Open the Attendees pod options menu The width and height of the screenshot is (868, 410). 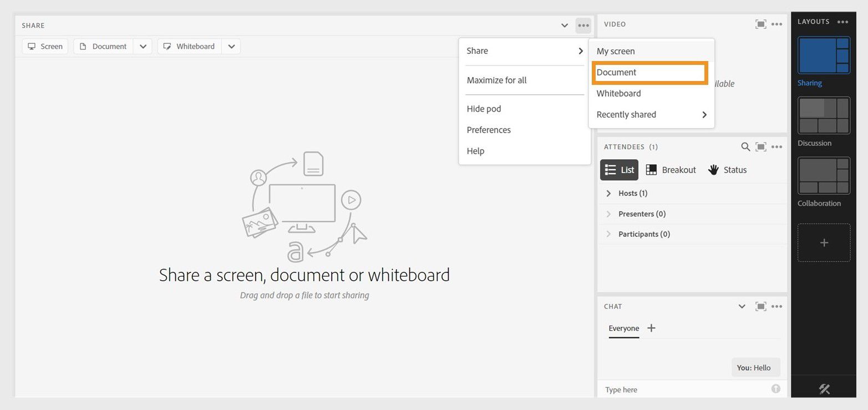(x=776, y=147)
